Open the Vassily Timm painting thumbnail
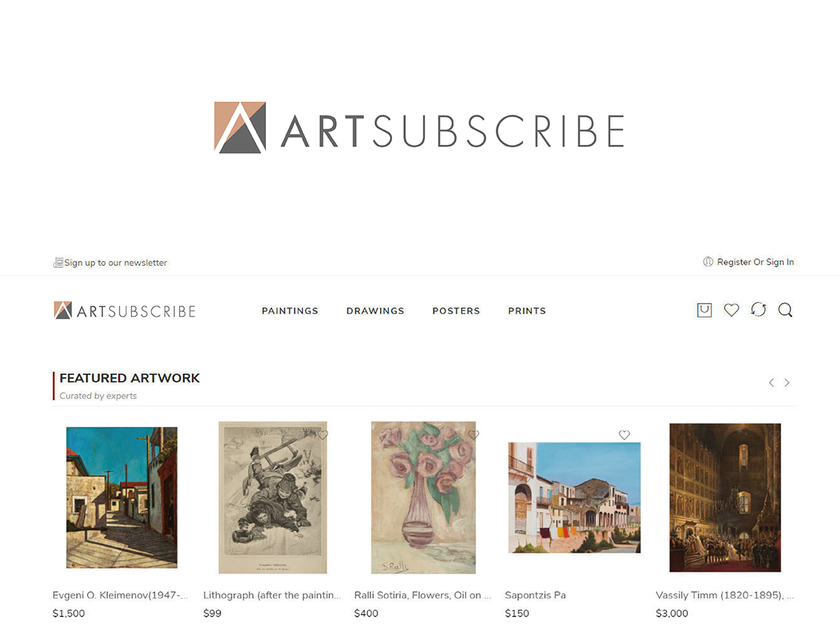 [724, 497]
